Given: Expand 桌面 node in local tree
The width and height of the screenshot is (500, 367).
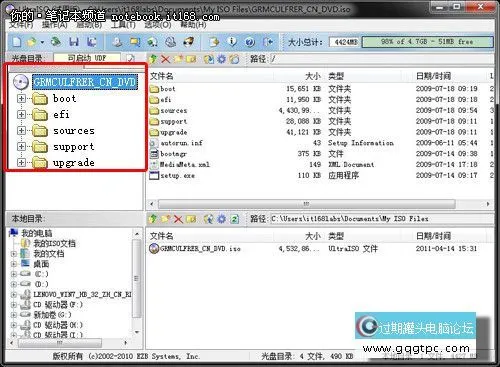Looking at the screenshot, I should click(14, 264).
